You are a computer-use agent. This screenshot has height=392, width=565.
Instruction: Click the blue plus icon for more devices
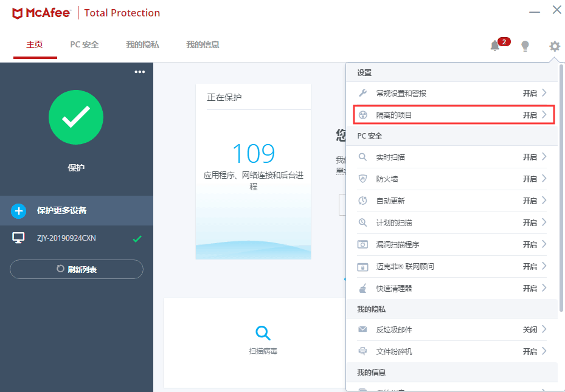pyautogui.click(x=18, y=210)
